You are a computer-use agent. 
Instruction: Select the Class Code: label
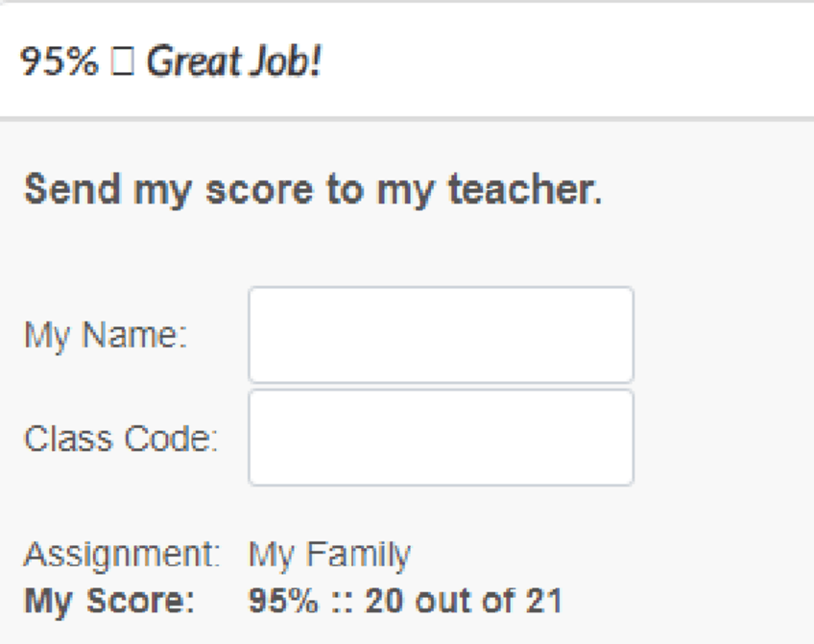click(121, 439)
